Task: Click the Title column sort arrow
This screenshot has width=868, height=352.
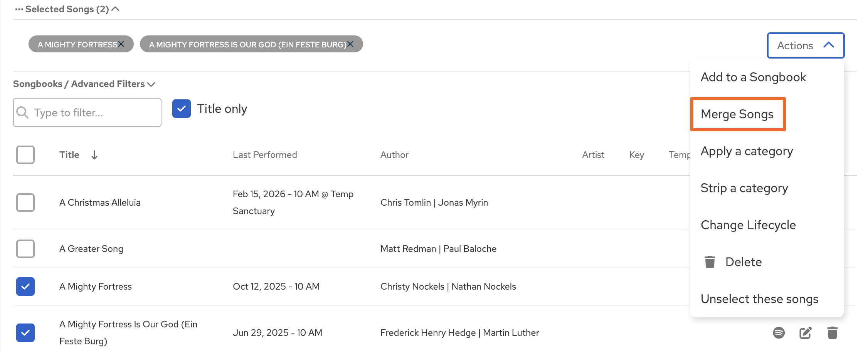Action: tap(94, 155)
